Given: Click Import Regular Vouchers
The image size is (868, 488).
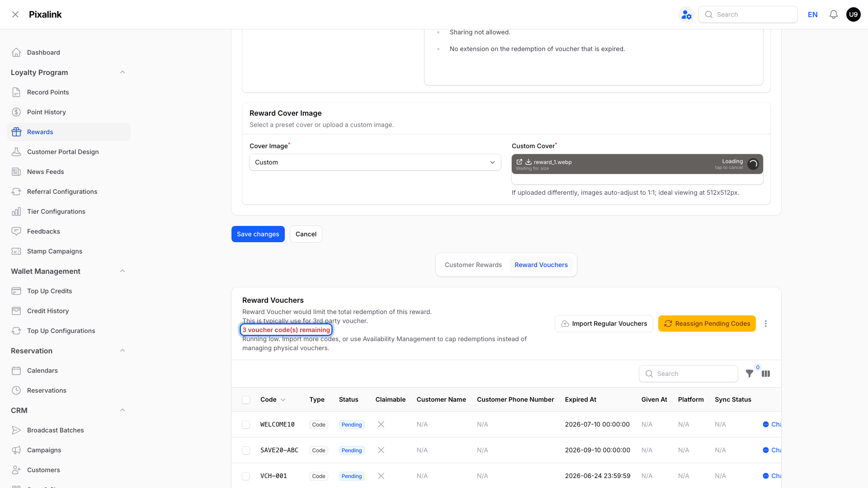Looking at the screenshot, I should click(x=604, y=324).
